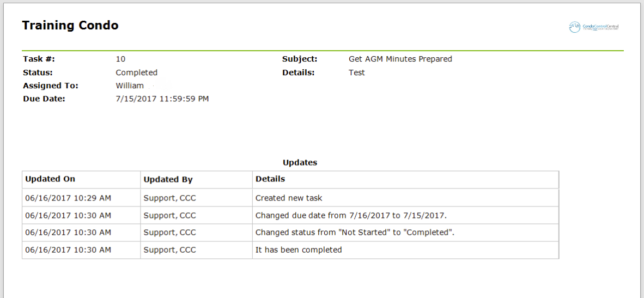Click Support, CCC in the last row
Screen dimensions: 644x298
[169, 250]
